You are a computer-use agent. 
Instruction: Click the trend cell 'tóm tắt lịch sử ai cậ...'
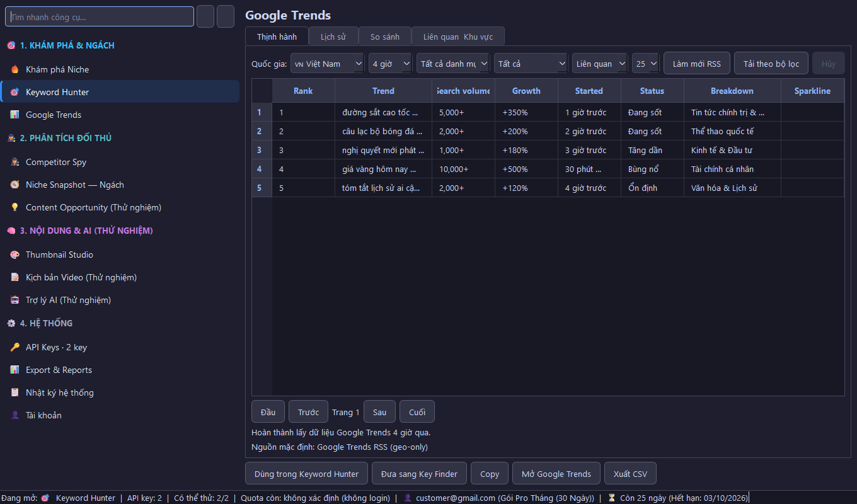coord(383,188)
